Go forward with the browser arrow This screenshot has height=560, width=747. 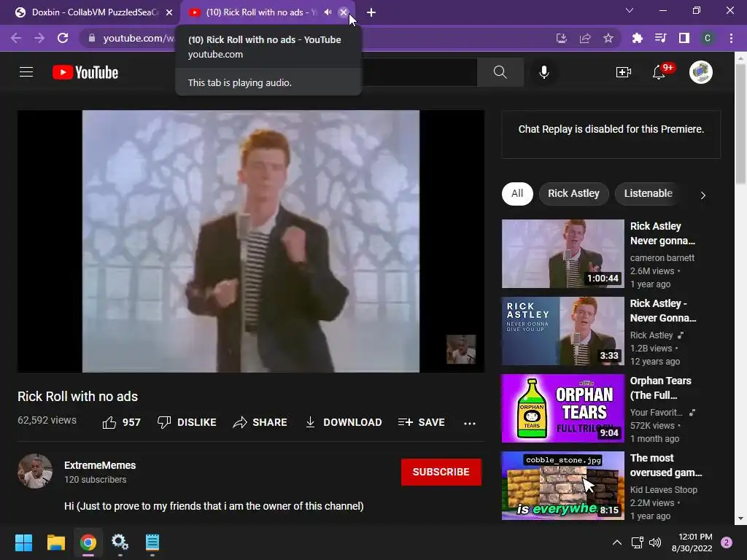click(x=39, y=38)
